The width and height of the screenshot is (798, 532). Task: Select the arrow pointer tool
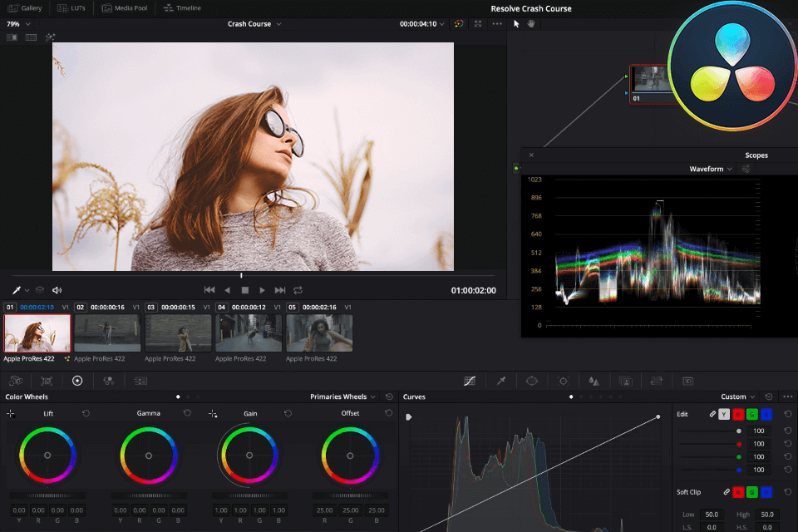[516, 24]
